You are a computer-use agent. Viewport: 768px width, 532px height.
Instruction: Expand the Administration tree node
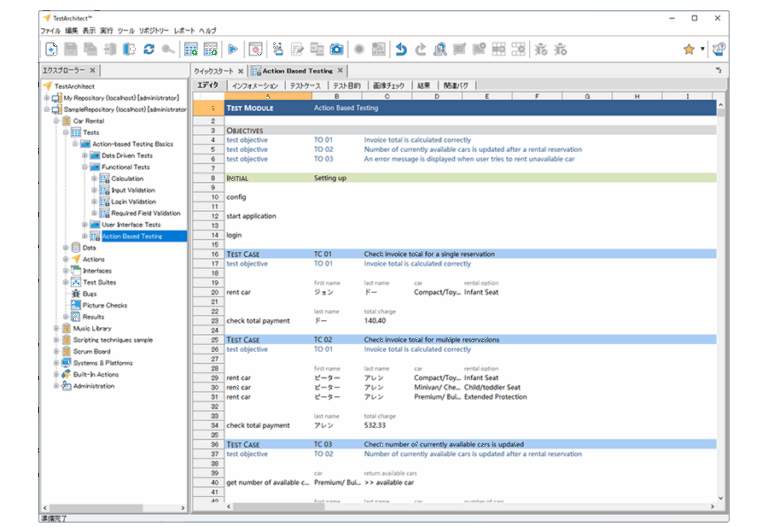click(x=56, y=386)
